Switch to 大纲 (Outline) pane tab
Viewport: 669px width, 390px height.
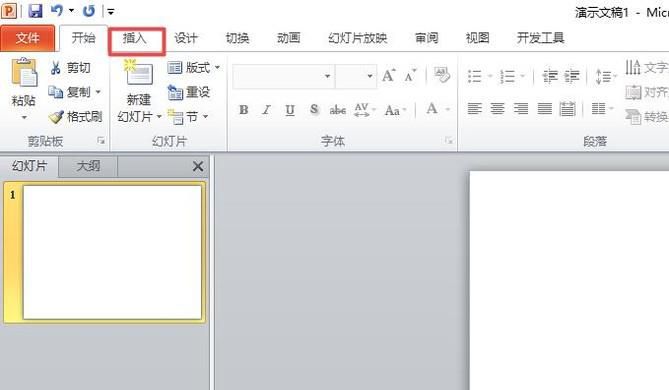[88, 166]
